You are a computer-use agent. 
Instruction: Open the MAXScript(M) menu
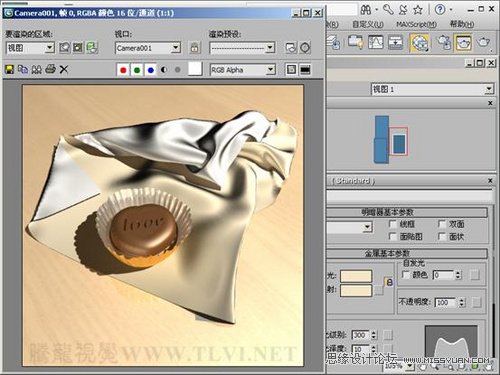coord(416,24)
